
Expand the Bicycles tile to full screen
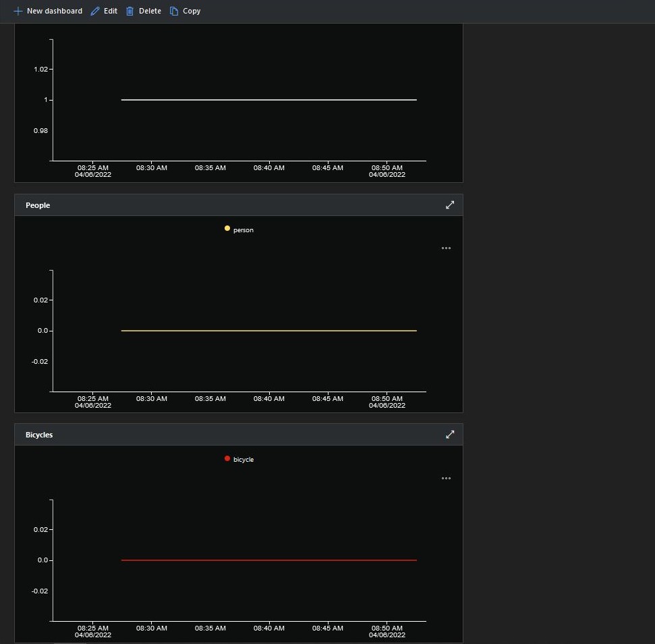[450, 435]
